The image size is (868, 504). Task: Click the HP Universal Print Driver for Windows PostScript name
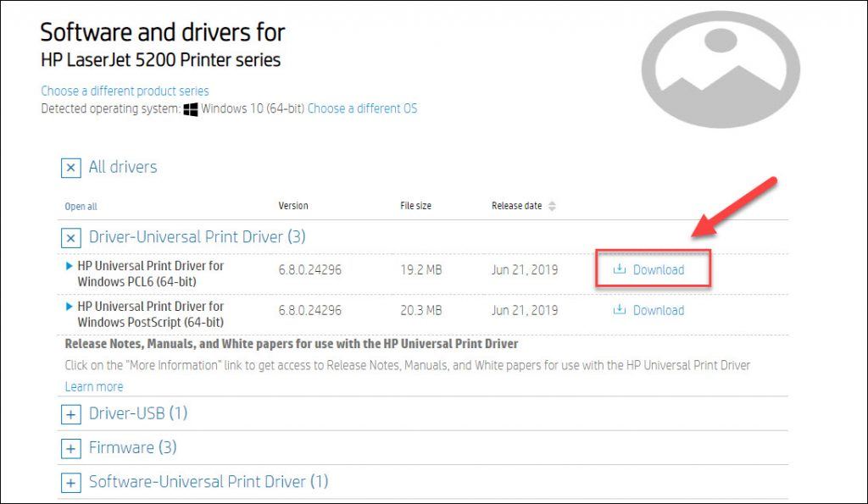click(x=151, y=313)
